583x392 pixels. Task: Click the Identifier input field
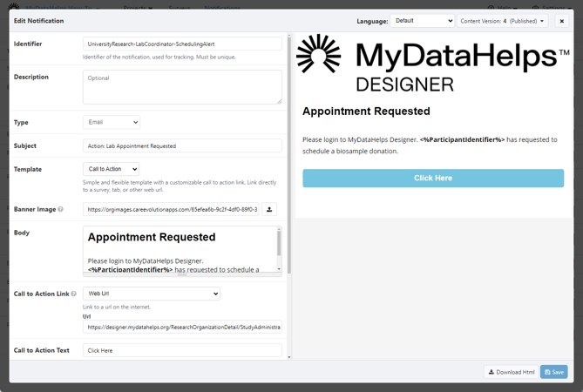182,44
